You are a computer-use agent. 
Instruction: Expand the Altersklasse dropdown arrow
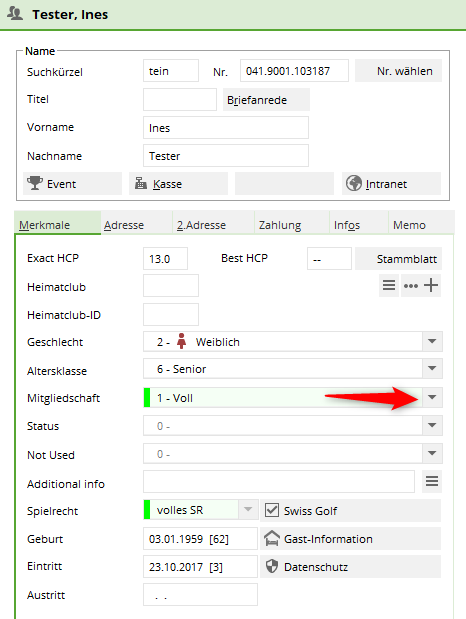point(432,369)
